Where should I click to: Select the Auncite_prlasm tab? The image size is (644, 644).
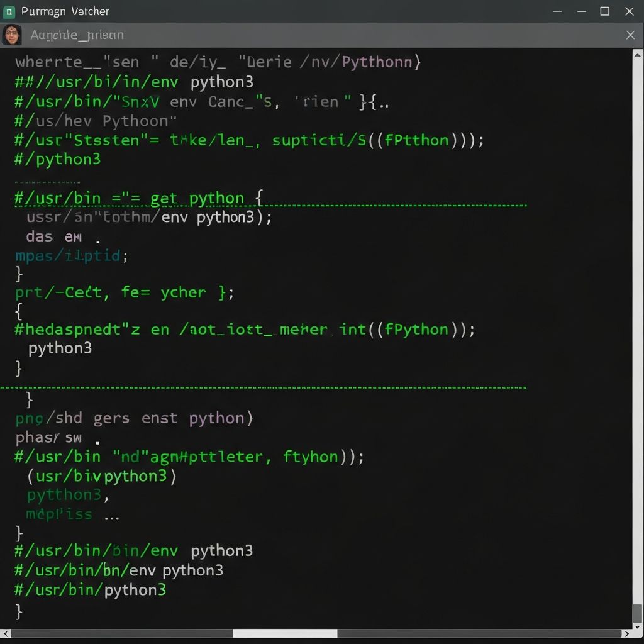tap(77, 35)
